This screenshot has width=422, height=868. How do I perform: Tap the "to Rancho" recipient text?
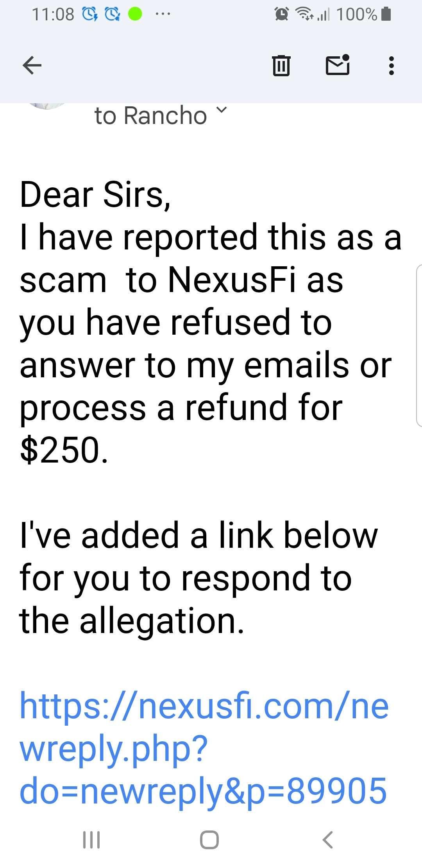150,116
